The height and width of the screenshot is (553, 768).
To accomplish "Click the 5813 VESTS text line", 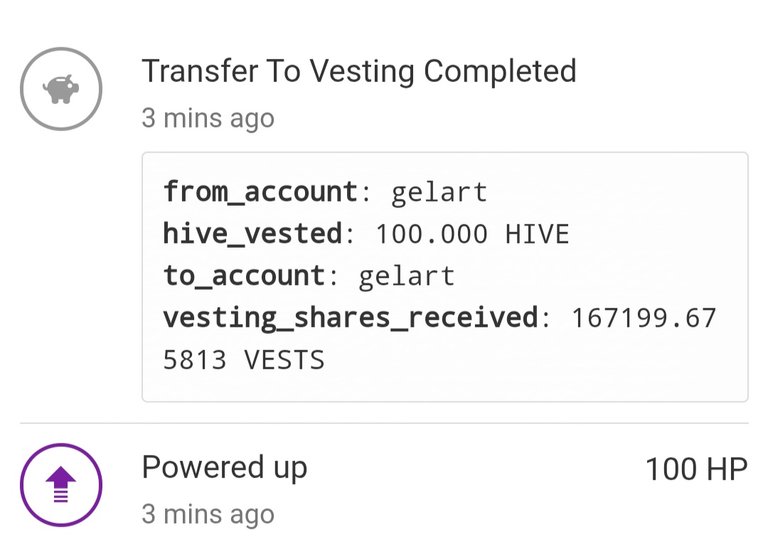I will [x=243, y=360].
